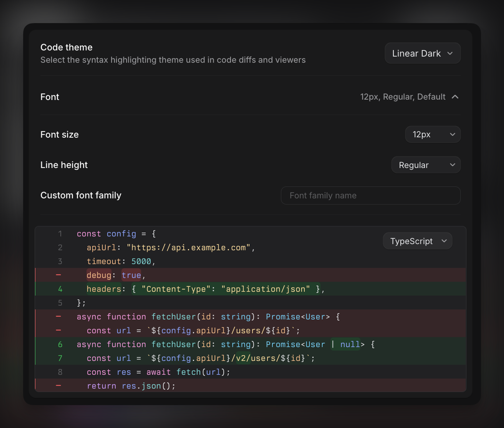Click the "const res = await fetch(url);" line
The height and width of the screenshot is (428, 504).
(x=250, y=372)
